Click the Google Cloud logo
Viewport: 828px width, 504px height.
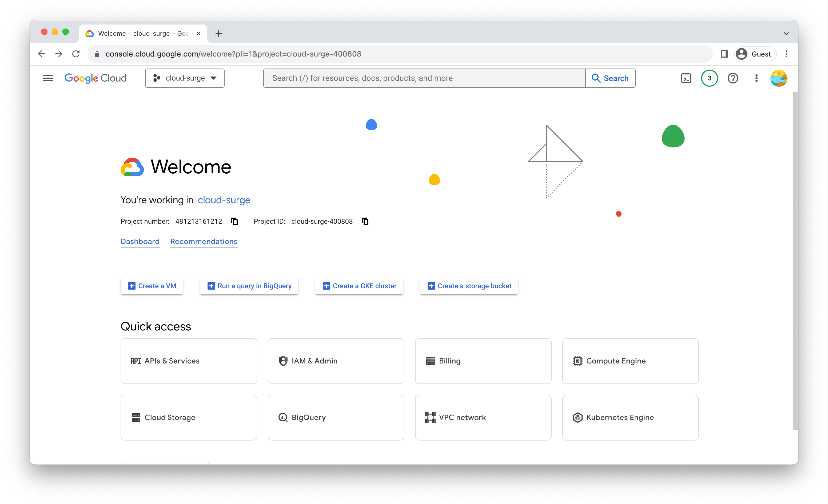point(95,78)
